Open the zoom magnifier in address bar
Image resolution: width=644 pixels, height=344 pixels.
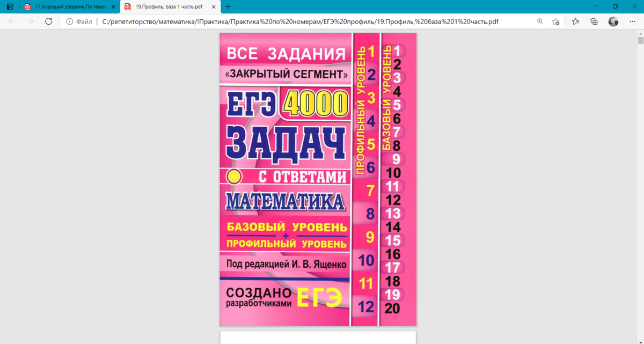[540, 21]
